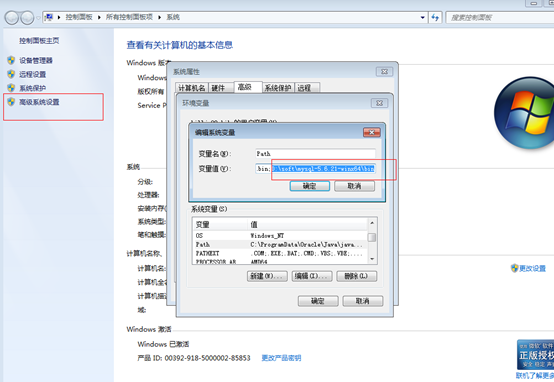Image resolution: width=554 pixels, height=382 pixels.
Task: Switch to 远程 tab
Action: pos(307,88)
